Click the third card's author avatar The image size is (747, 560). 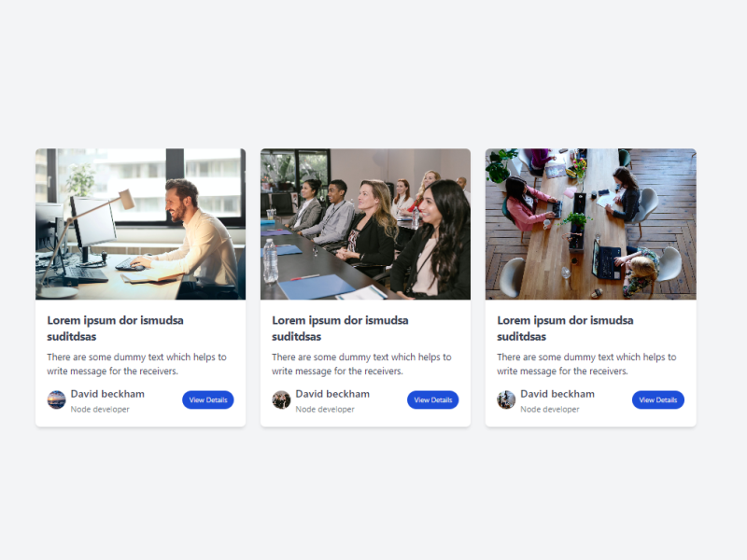tap(506, 400)
